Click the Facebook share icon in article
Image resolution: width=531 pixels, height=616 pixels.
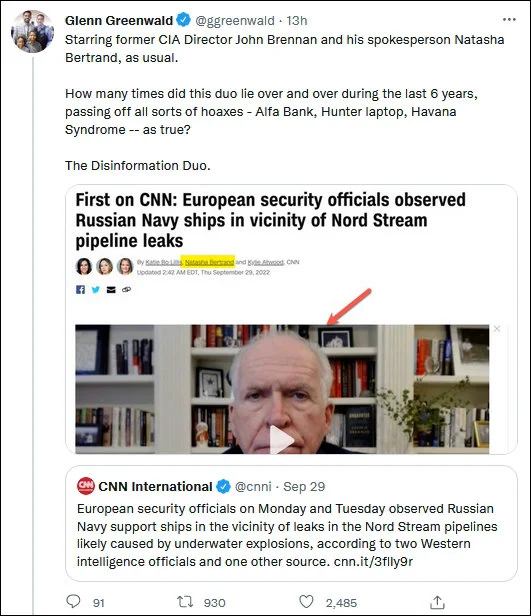(80, 290)
